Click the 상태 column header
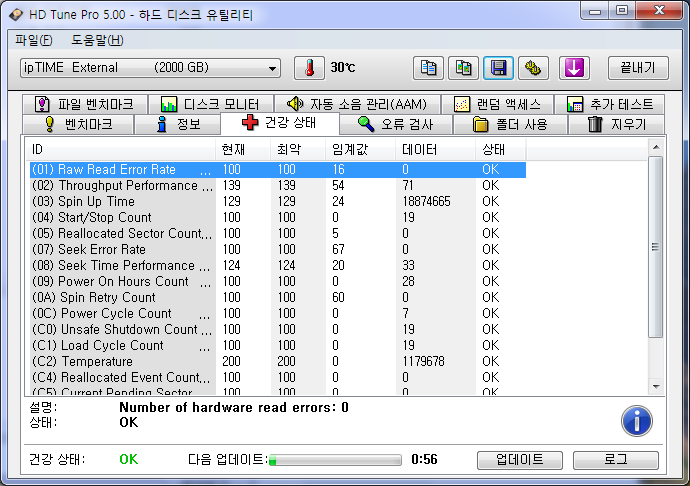The image size is (690, 486). pos(500,150)
